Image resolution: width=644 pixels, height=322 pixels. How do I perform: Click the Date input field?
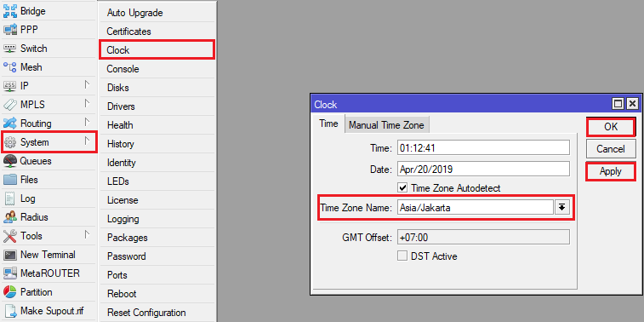[483, 169]
